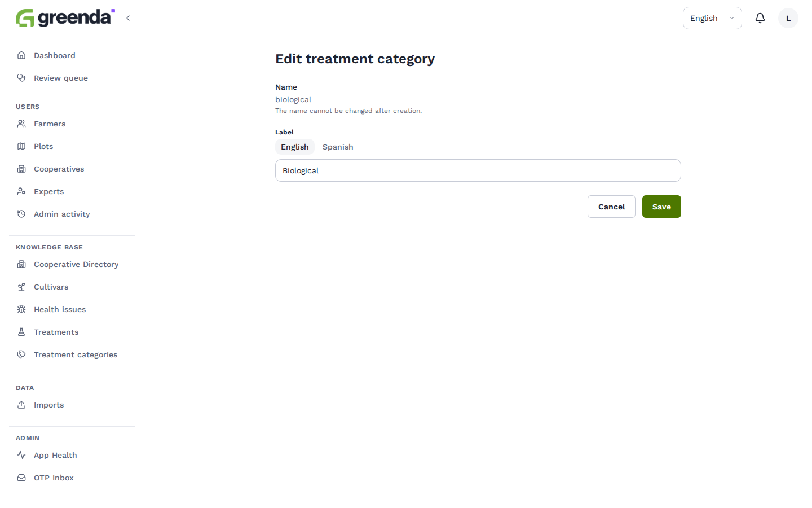The image size is (812, 508).
Task: Save the treatment category
Action: pyautogui.click(x=661, y=207)
